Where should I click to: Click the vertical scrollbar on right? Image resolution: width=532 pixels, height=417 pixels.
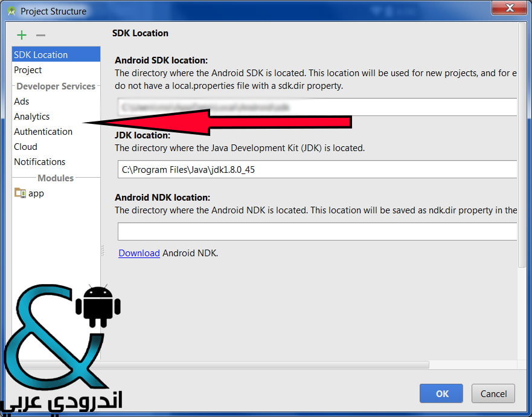point(522,145)
